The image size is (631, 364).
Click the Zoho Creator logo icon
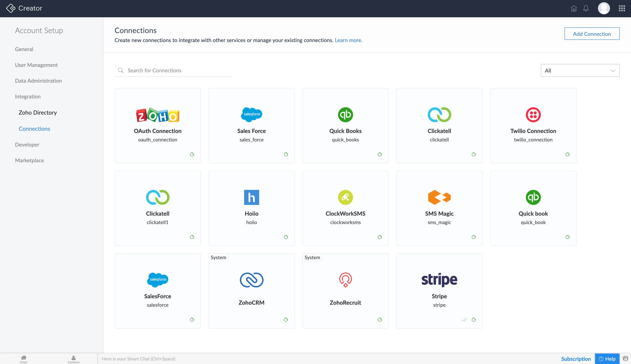[x=11, y=8]
